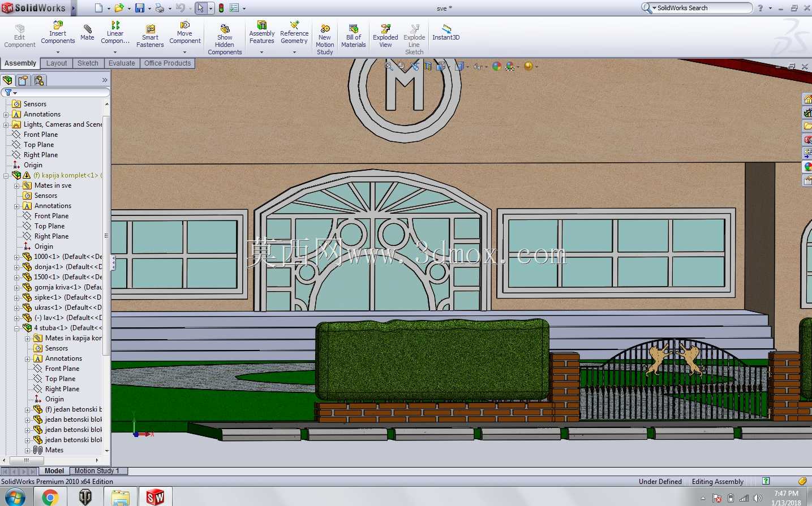
Task: Open the Reference Geometry dropdown arrow
Action: click(x=294, y=52)
